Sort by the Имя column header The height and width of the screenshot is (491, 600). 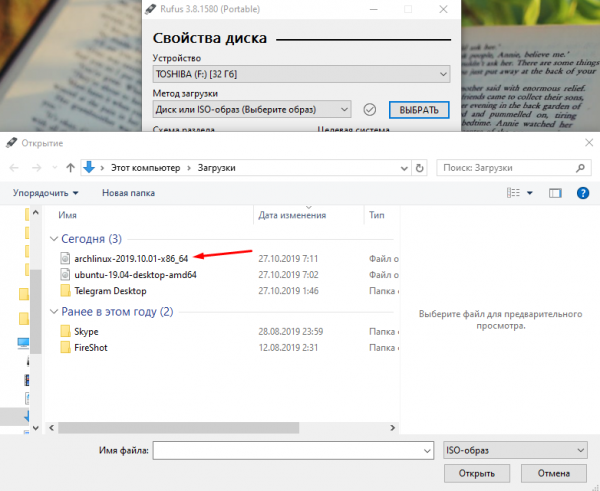67,215
